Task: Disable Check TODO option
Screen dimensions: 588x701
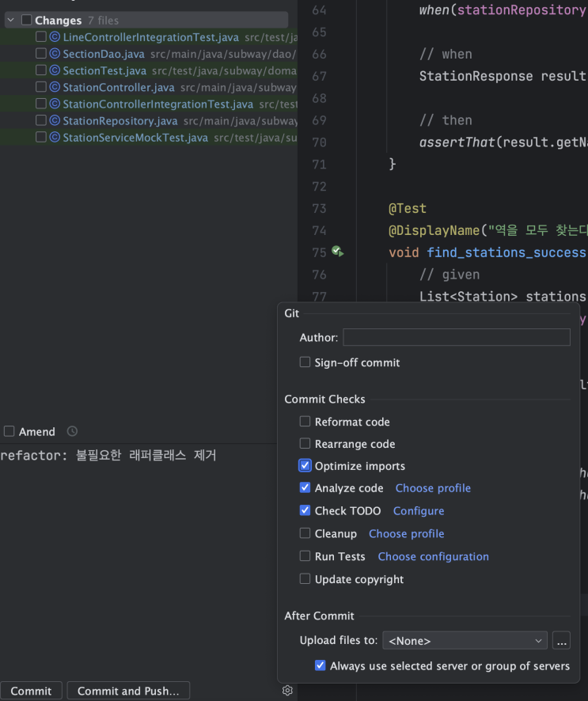Action: pos(305,510)
